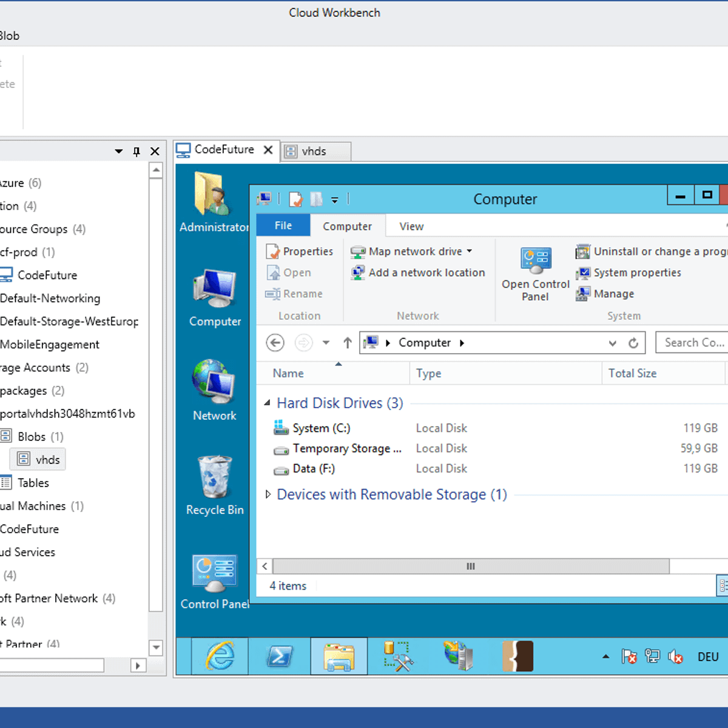Select Tables node in the tree
This screenshot has height=728, width=728.
33,483
